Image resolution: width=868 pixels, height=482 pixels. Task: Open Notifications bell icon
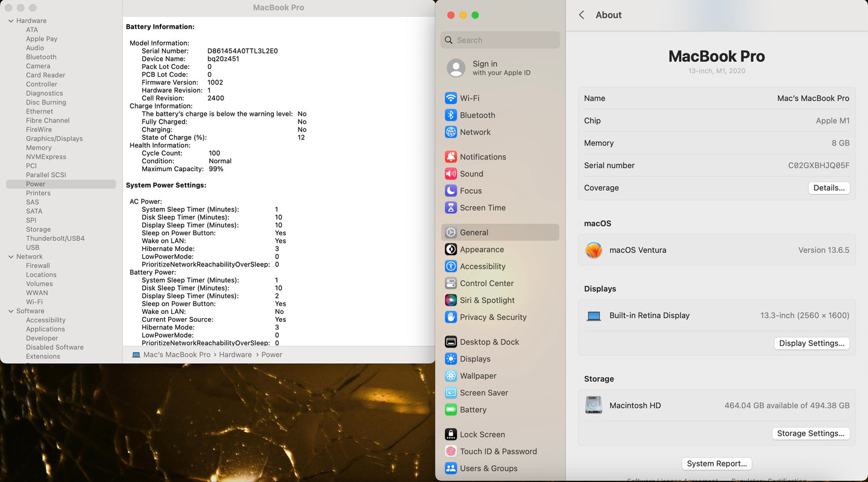point(451,157)
